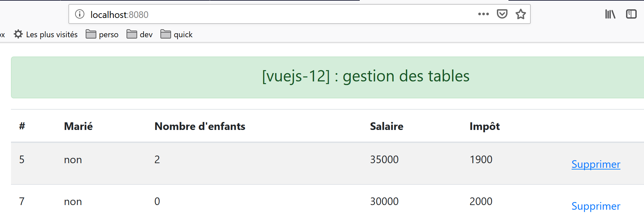Click the site information icon in address bar
Viewport: 644px width, 223px height.
pos(80,14)
